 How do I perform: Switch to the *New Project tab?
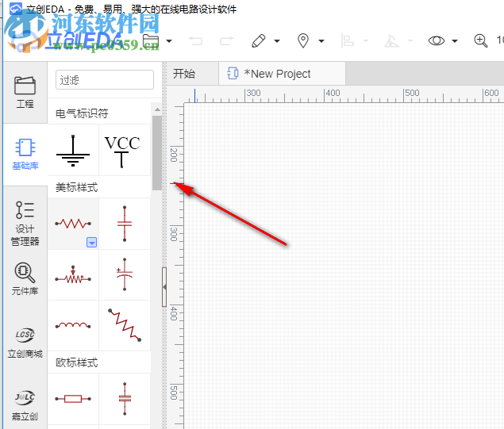282,74
